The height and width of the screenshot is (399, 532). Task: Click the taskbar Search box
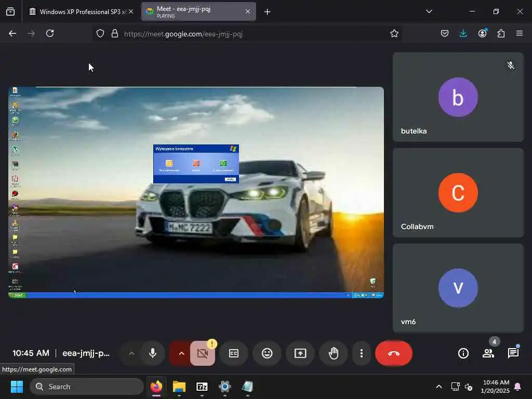pos(87,387)
